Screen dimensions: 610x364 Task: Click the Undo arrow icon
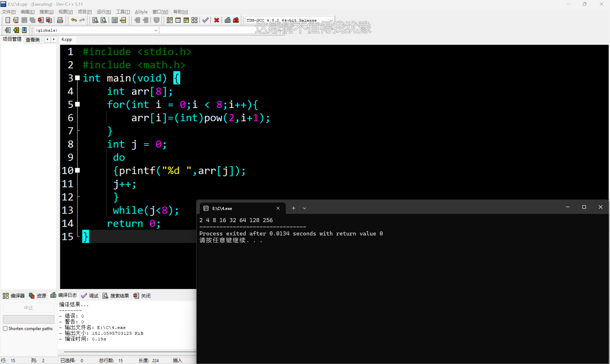[x=74, y=20]
